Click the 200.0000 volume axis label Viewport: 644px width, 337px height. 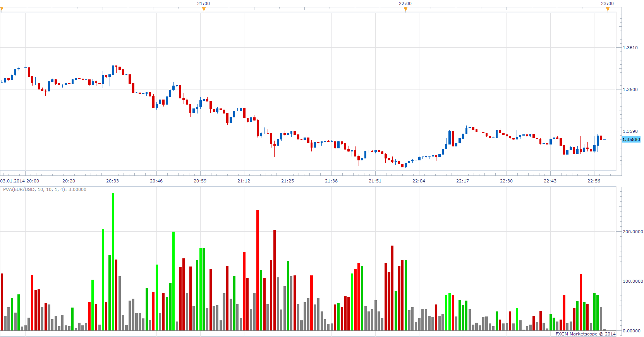tap(633, 232)
